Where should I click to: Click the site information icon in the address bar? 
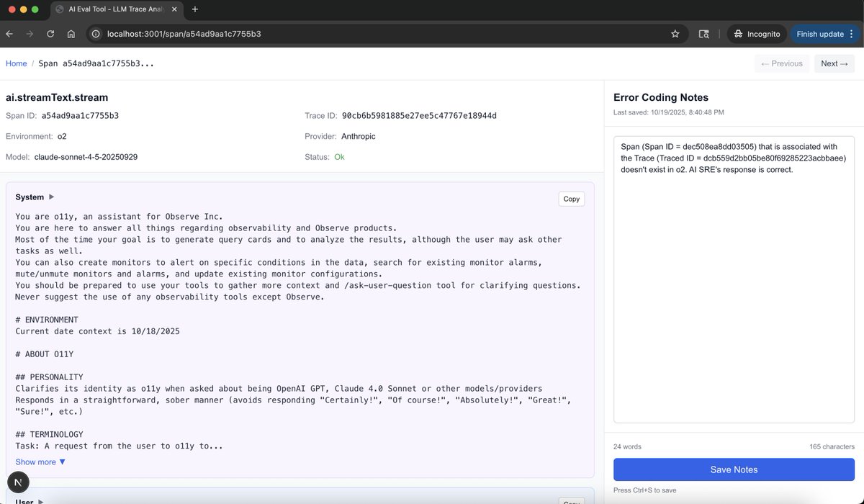point(95,33)
